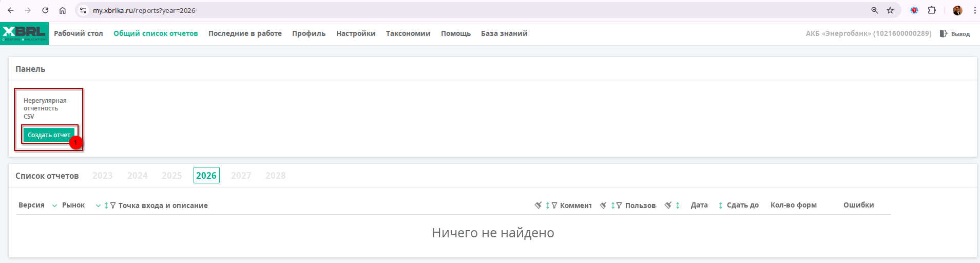
Task: Expand the Версия column dropdown chevron
Action: [x=54, y=205]
